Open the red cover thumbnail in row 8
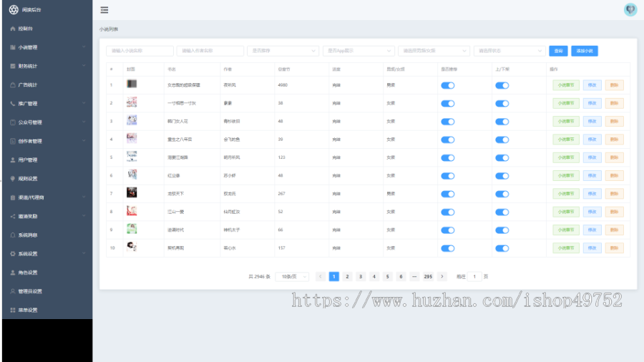The height and width of the screenshot is (362, 644). click(132, 210)
